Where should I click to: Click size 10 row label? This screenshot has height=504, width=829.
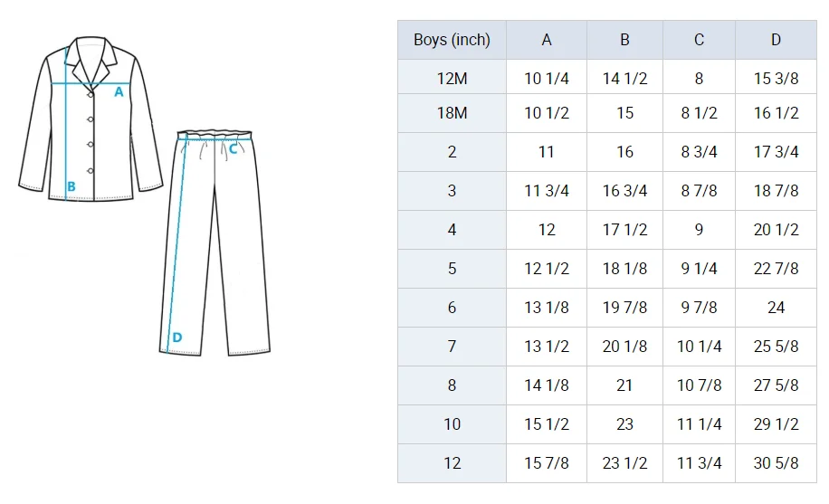(x=452, y=424)
